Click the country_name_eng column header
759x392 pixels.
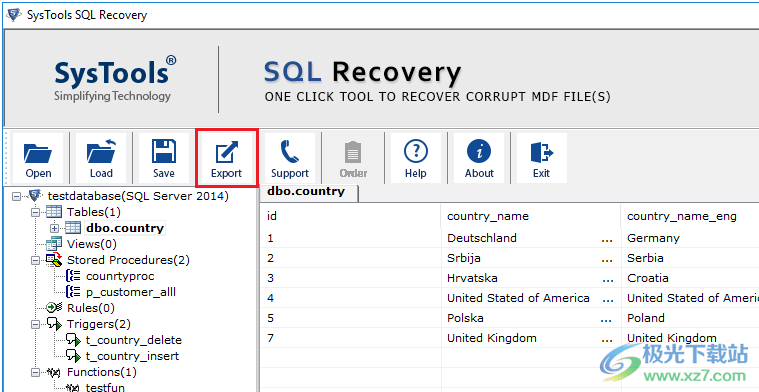(690, 216)
